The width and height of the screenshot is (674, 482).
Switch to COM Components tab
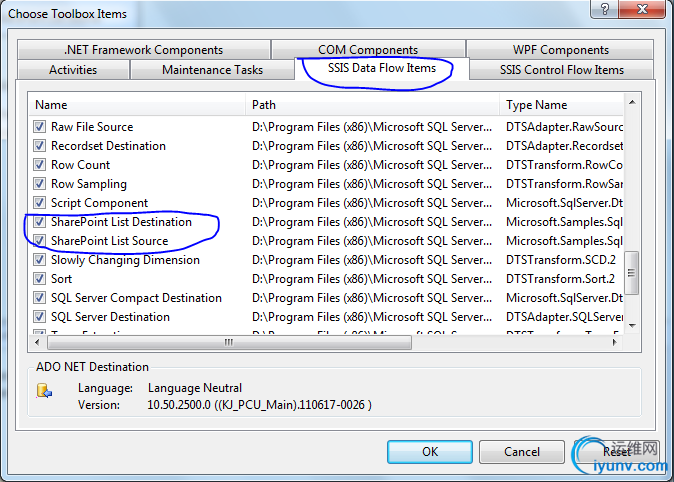[x=368, y=50]
